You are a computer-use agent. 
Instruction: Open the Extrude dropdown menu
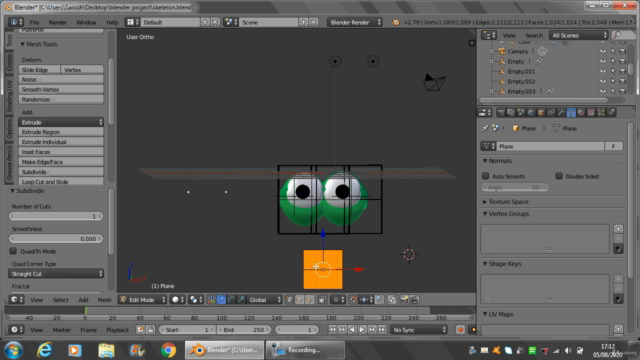click(60, 122)
